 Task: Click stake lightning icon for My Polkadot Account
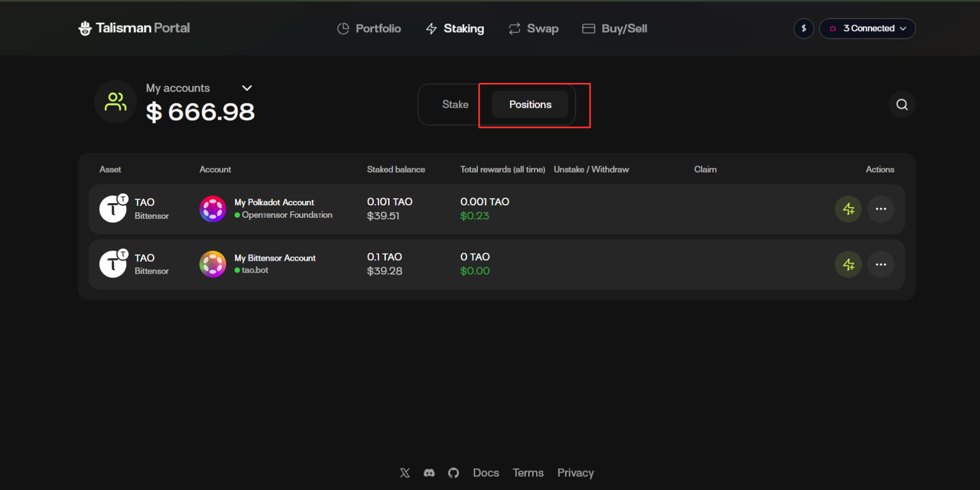(848, 209)
